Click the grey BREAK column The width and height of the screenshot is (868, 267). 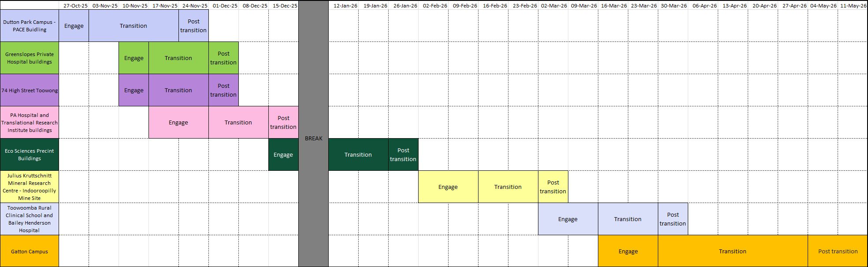tap(313, 138)
